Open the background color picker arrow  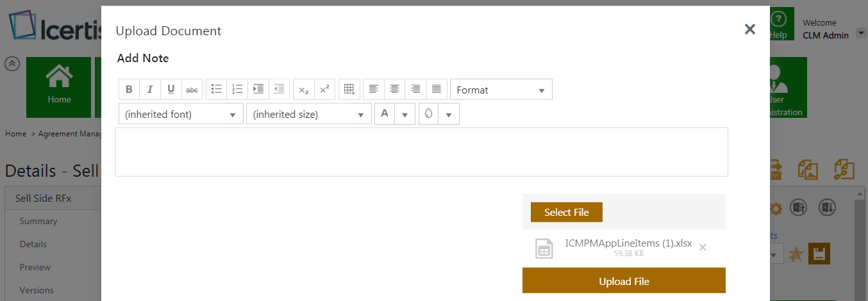449,115
